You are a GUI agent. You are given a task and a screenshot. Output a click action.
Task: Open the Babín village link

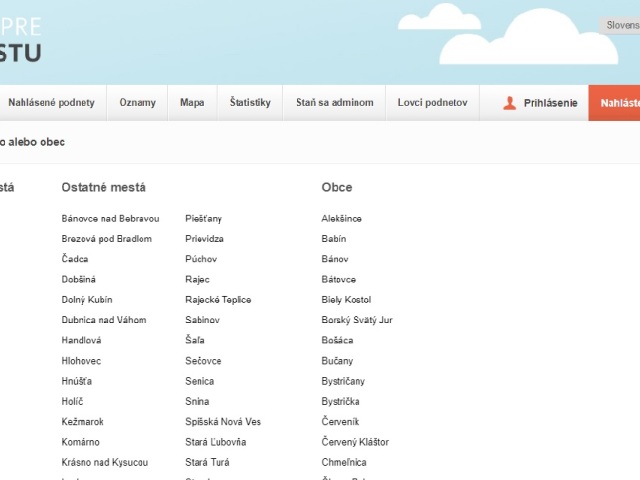click(x=334, y=239)
